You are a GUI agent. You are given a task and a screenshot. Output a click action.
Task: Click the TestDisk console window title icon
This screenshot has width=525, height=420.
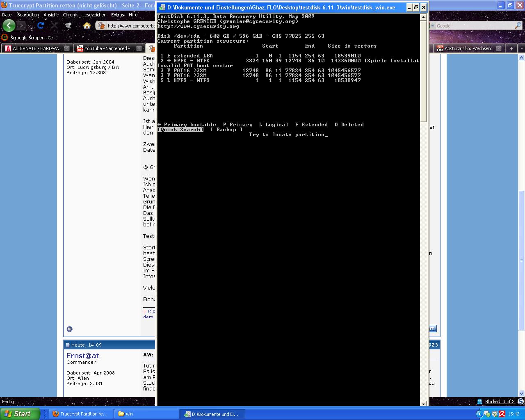pyautogui.click(x=162, y=7)
